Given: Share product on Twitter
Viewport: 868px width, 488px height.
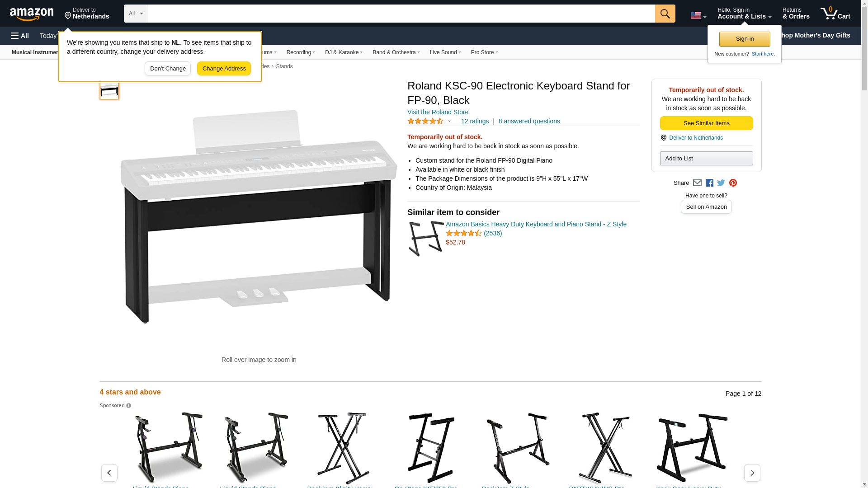Looking at the screenshot, I should 721,183.
